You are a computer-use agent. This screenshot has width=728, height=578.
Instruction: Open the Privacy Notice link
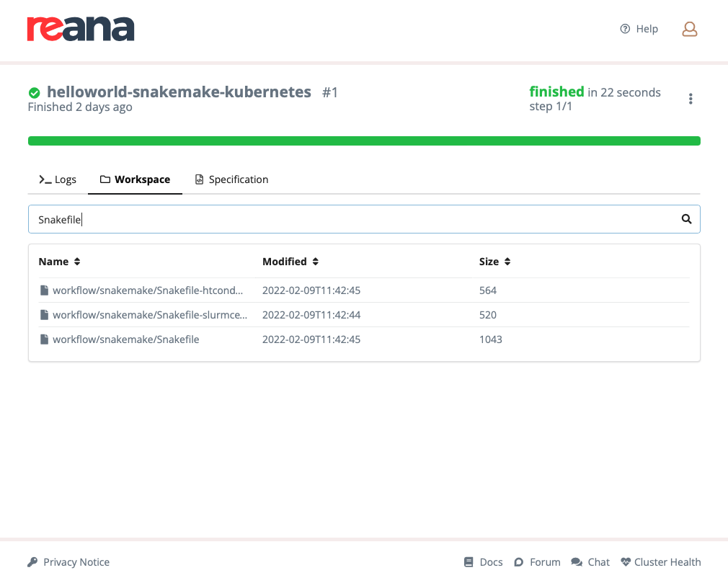pyautogui.click(x=76, y=562)
